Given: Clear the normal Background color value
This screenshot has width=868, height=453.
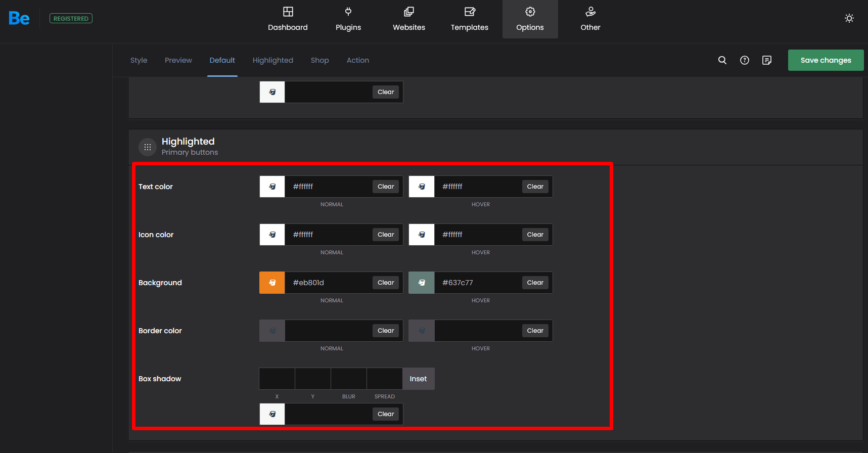Looking at the screenshot, I should pos(386,283).
